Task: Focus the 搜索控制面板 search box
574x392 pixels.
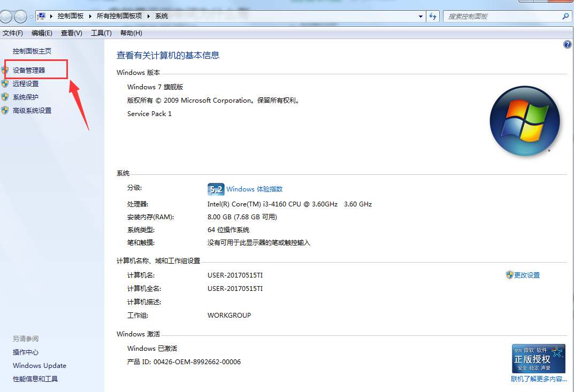Action: click(x=507, y=16)
